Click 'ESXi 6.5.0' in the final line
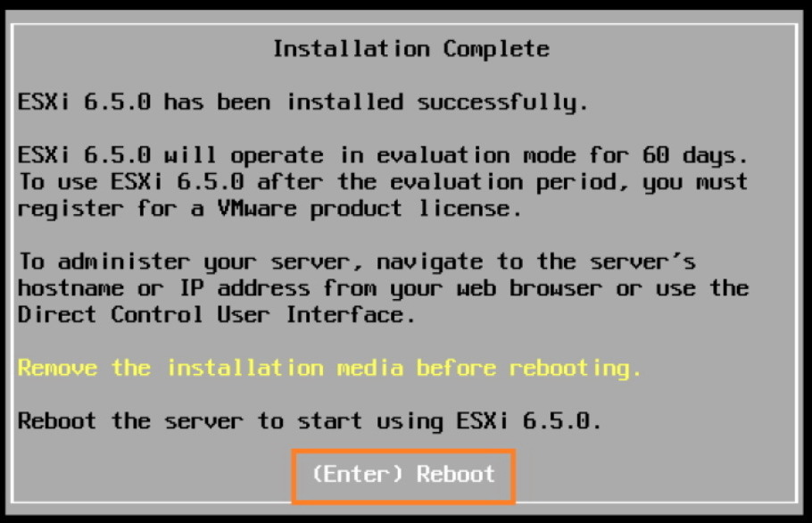Viewport: 812px width, 523px height. point(529,421)
